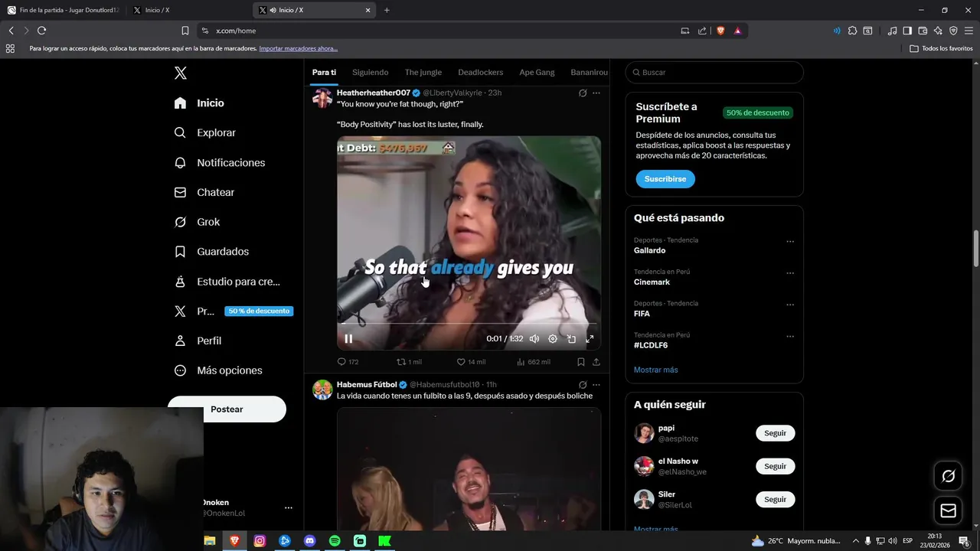Open floating Grok button

948,476
